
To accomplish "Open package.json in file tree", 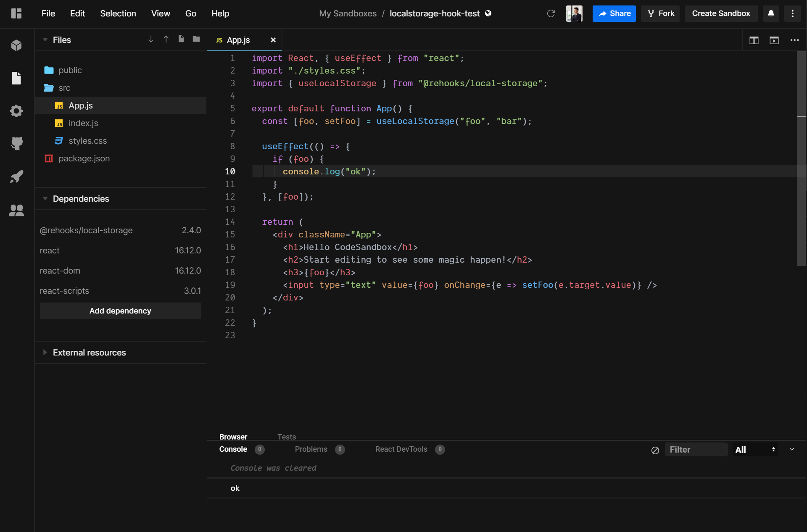I will click(x=121, y=158).
